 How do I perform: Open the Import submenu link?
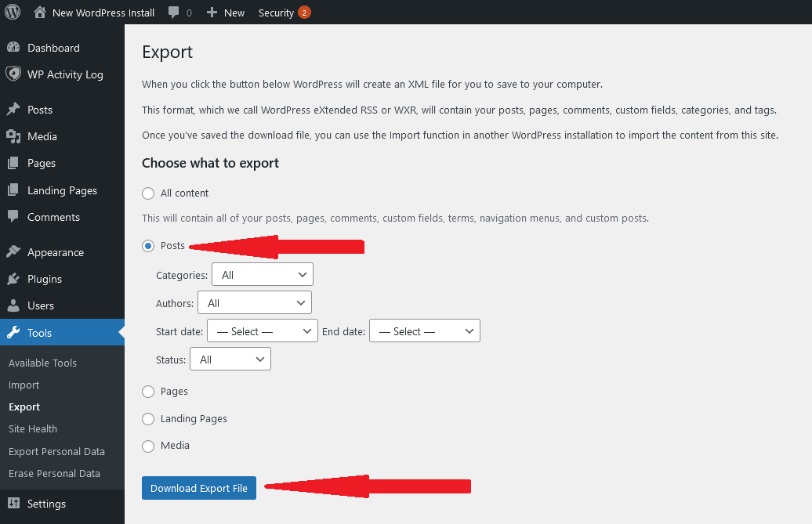coord(24,385)
